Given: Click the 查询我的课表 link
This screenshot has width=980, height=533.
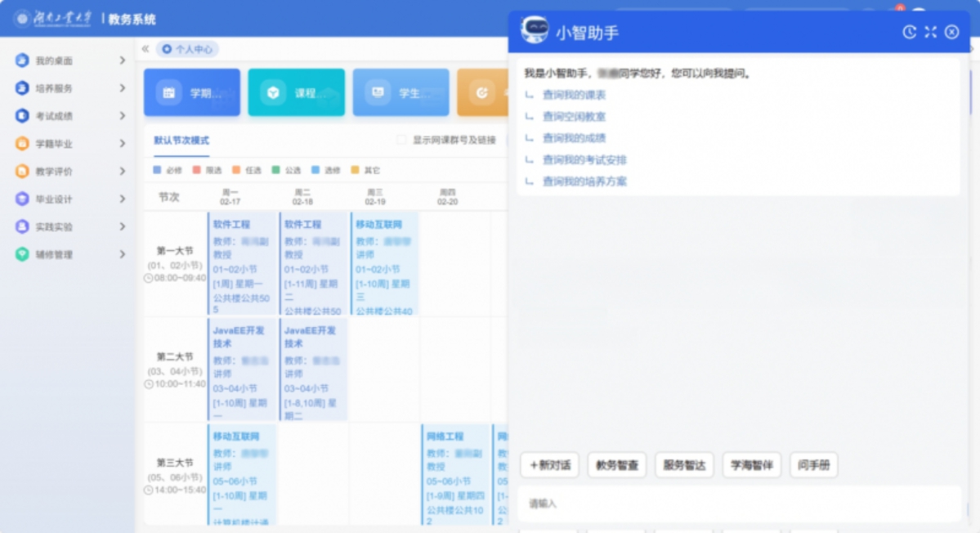Looking at the screenshot, I should (x=574, y=95).
